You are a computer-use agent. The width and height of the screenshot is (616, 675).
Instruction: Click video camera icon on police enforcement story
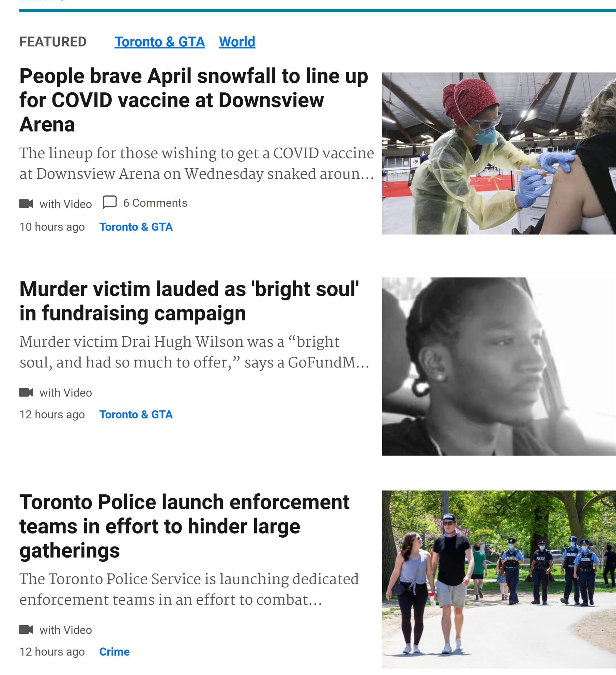[x=26, y=630]
